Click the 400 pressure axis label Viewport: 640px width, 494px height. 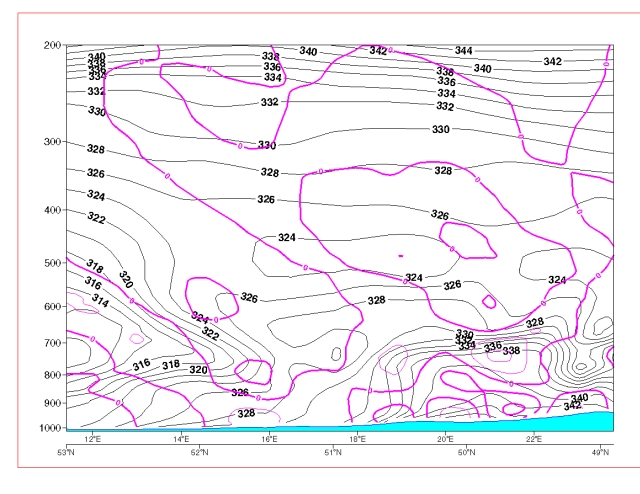pyautogui.click(x=52, y=210)
